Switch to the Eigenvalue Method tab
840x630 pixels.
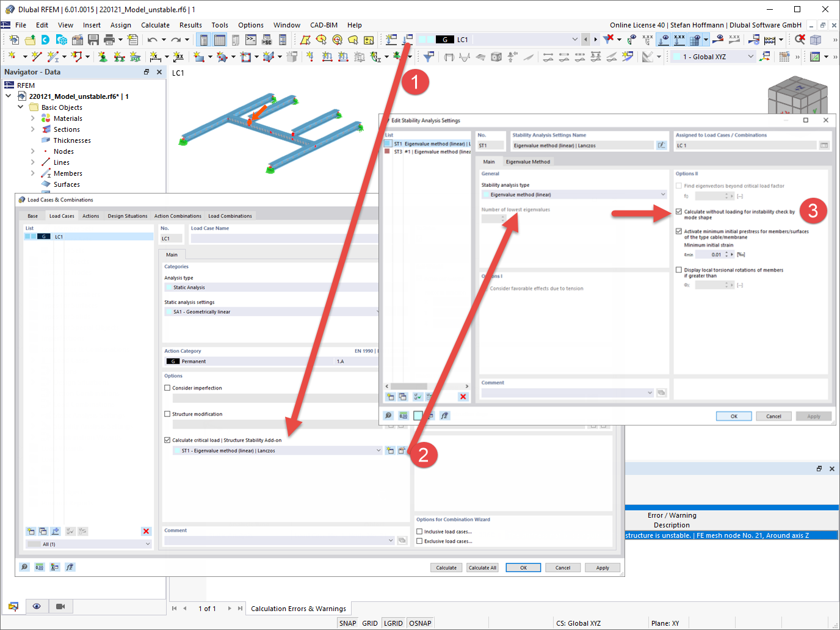[527, 161]
